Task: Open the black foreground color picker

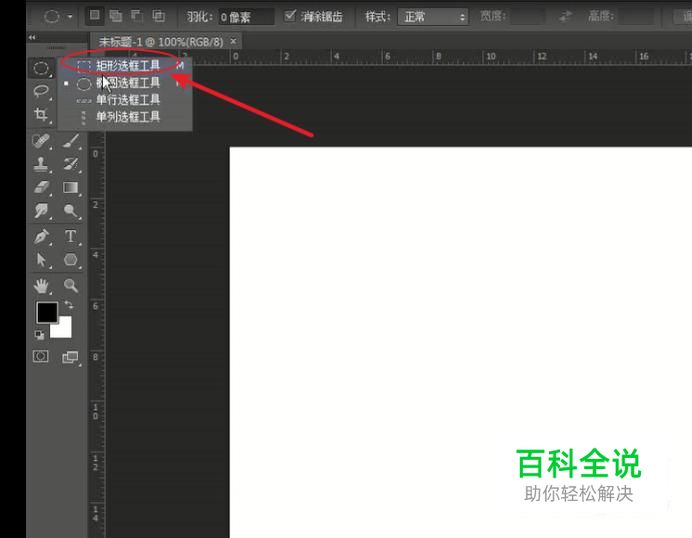Action: tap(45, 312)
